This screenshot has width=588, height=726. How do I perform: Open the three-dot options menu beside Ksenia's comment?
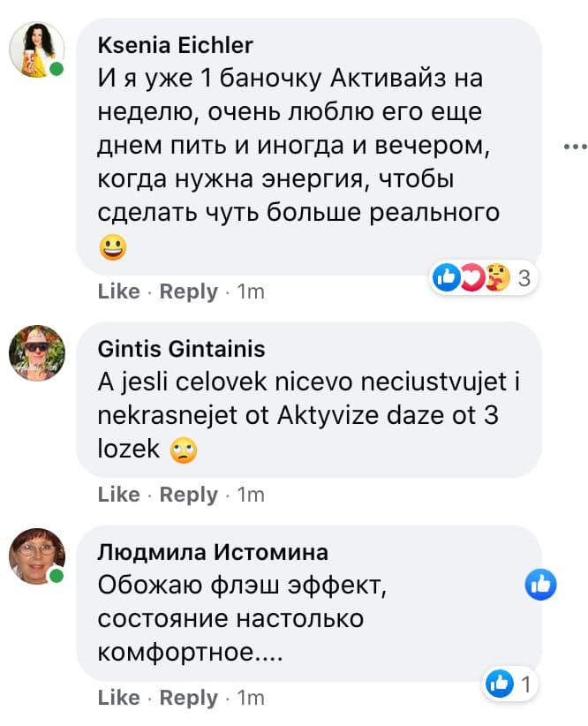(575, 146)
